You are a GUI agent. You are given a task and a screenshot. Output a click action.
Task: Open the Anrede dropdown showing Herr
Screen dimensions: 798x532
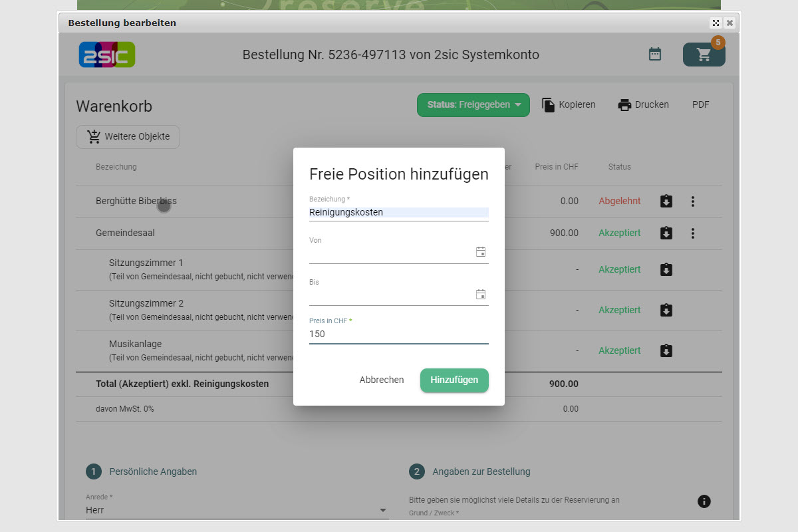tap(236, 510)
